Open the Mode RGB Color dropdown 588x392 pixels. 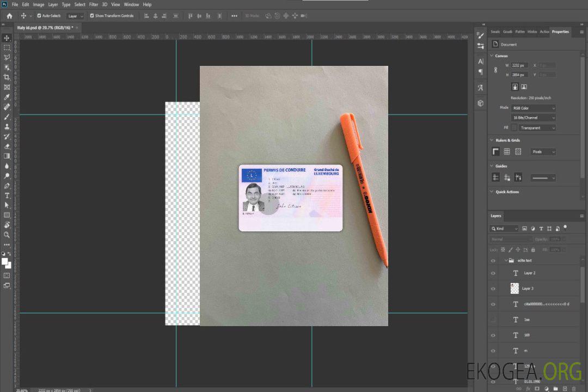point(534,108)
